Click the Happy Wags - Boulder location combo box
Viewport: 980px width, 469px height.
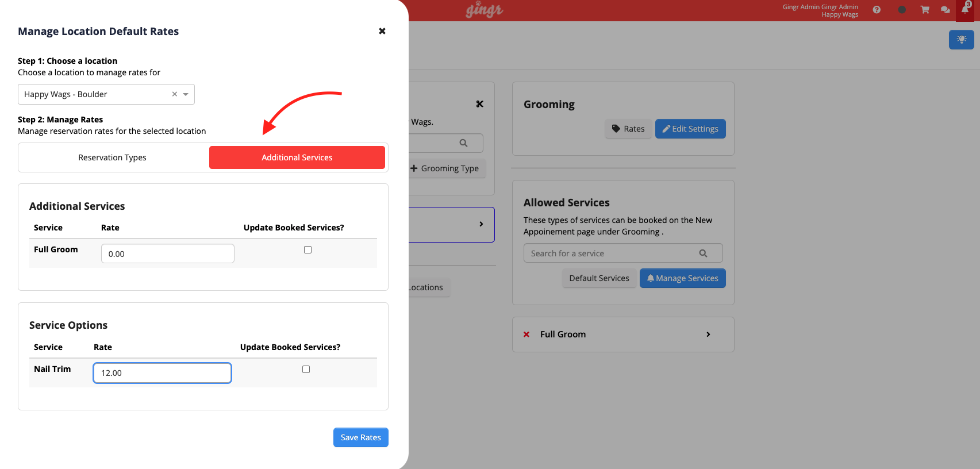tap(106, 94)
